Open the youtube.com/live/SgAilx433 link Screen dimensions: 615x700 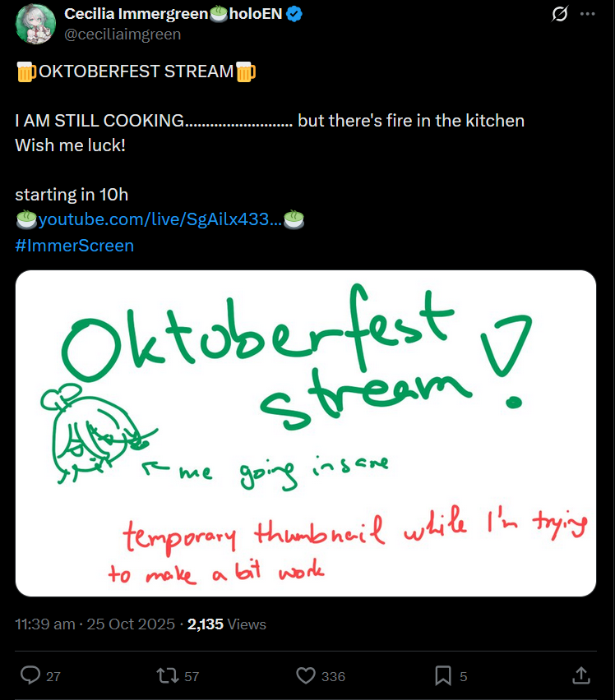click(160, 219)
